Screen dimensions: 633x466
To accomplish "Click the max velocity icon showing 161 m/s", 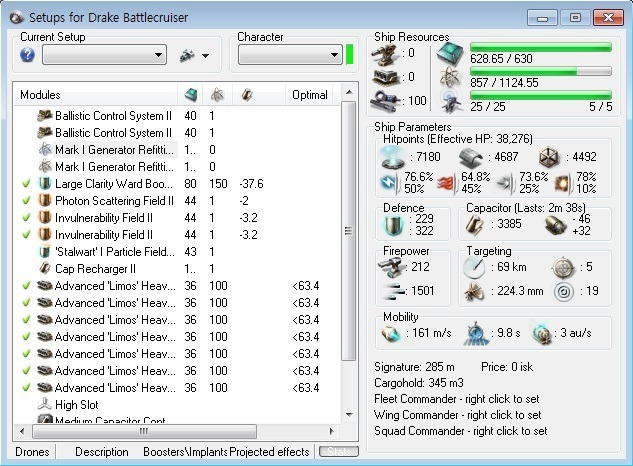I will [x=391, y=334].
